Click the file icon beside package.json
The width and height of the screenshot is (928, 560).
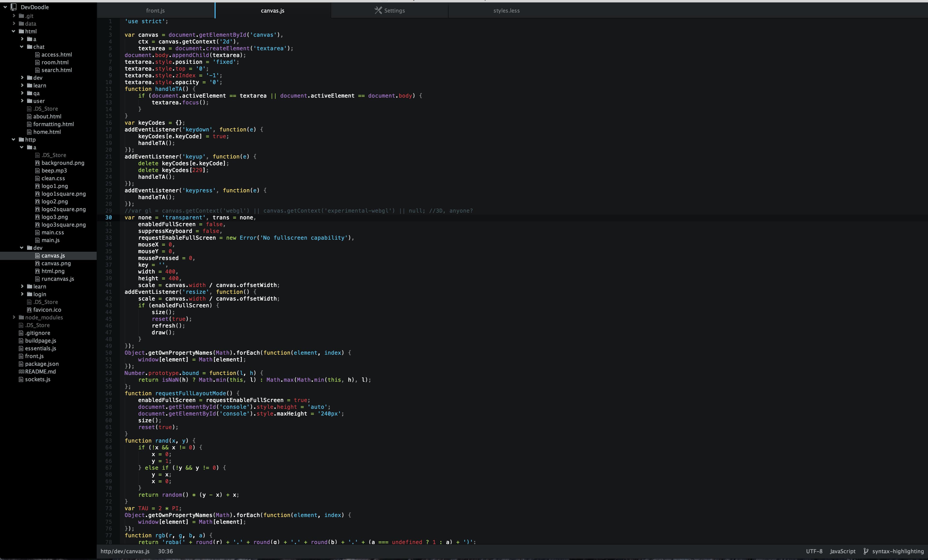coord(21,364)
